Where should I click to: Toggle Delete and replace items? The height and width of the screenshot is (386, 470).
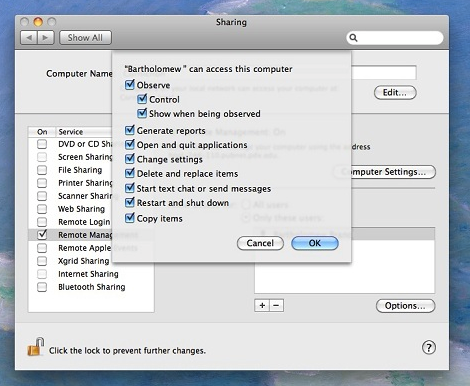click(130, 173)
